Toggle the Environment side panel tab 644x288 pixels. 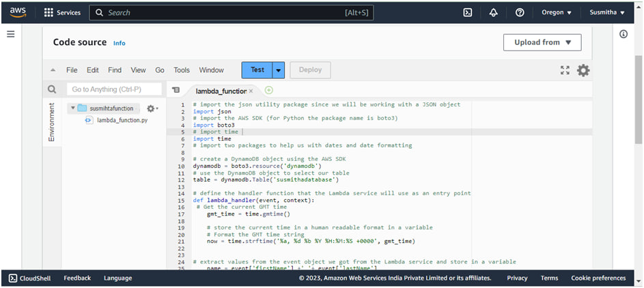click(x=52, y=122)
